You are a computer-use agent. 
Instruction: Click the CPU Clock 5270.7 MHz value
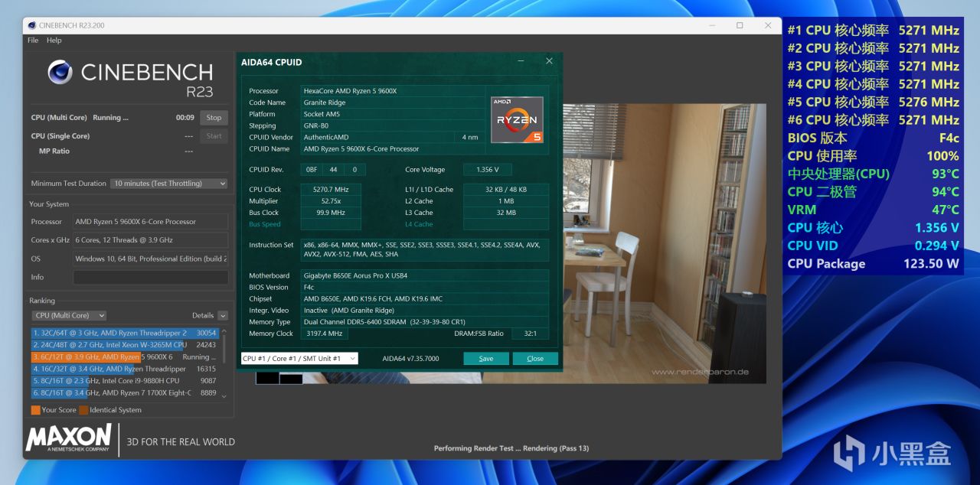(x=331, y=190)
